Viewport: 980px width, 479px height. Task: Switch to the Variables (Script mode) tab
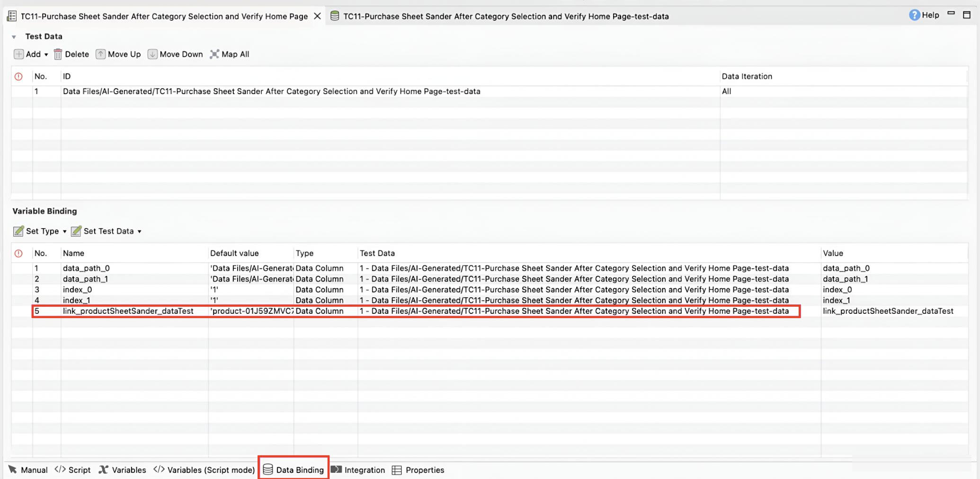(x=204, y=470)
